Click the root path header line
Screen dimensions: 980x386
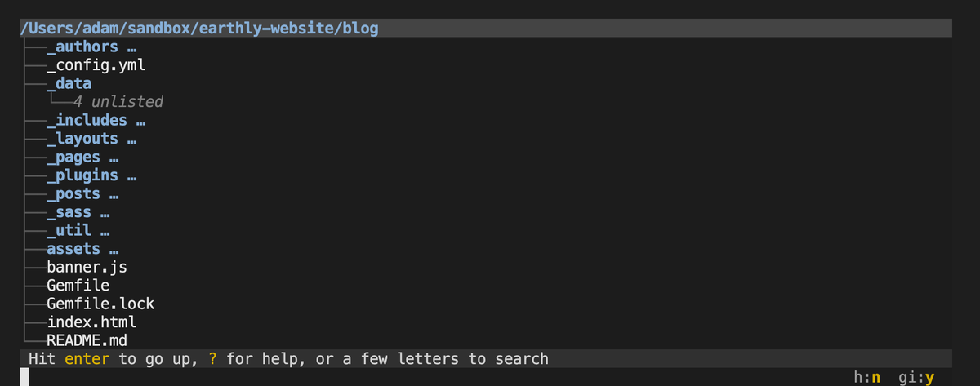[x=199, y=29]
